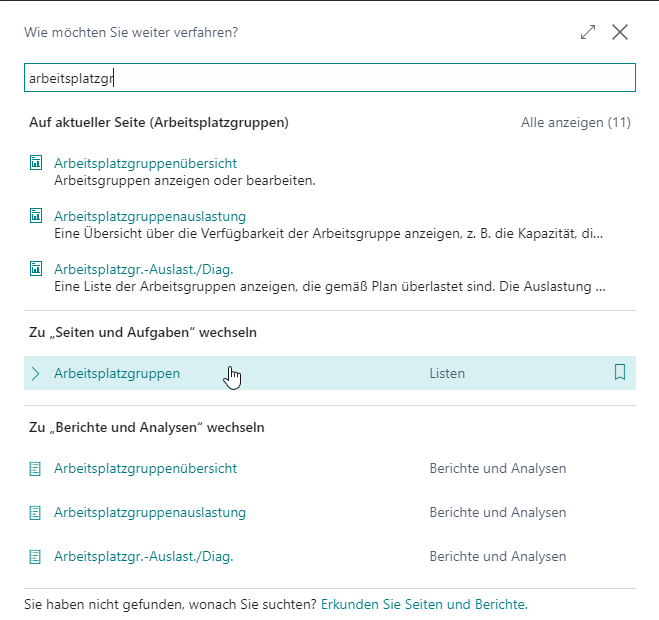
Task: Click the Arbeitsplatzgruppenauslastung action icon on current page
Action: pos(36,216)
